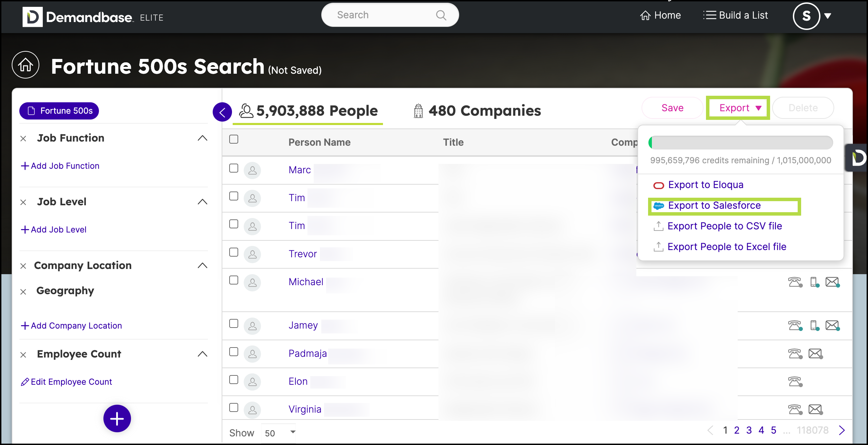The image size is (868, 445).
Task: Check the box for Trevor's row
Action: point(234,252)
